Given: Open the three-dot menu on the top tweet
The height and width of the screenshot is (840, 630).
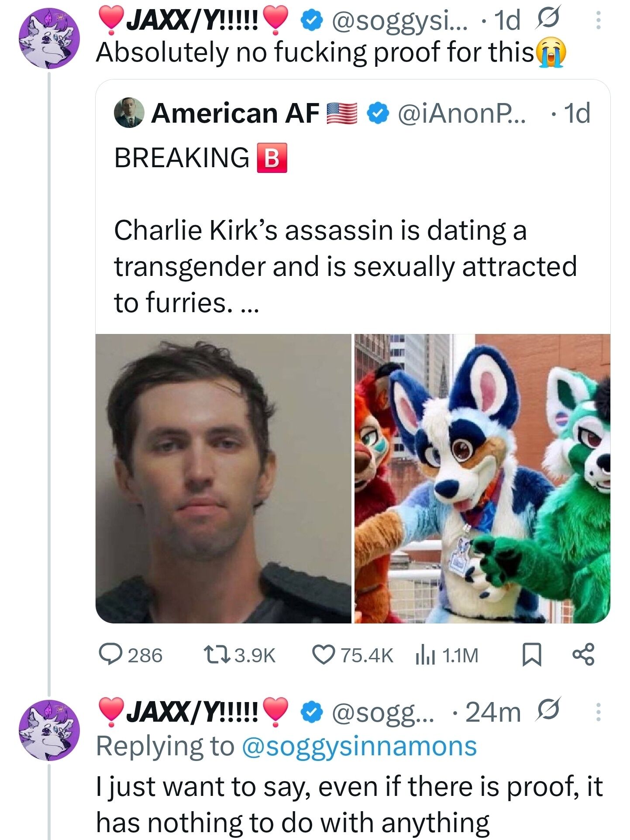Looking at the screenshot, I should point(598,21).
